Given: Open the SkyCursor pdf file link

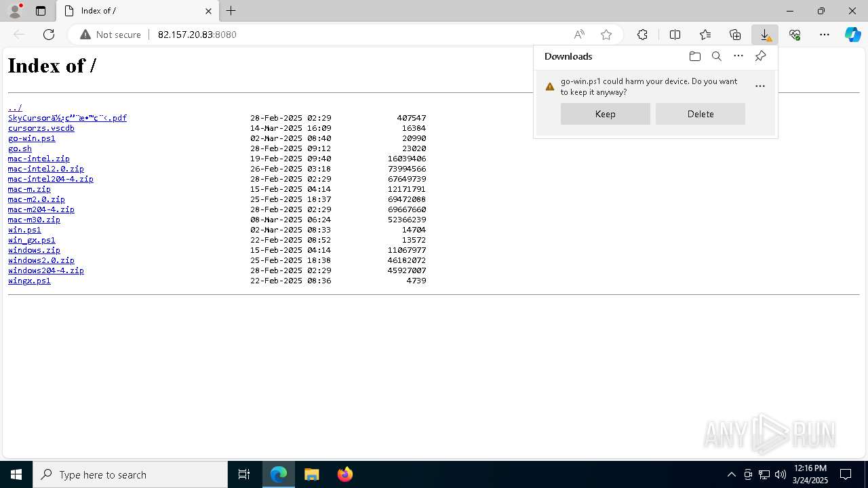Looking at the screenshot, I should 67,118.
